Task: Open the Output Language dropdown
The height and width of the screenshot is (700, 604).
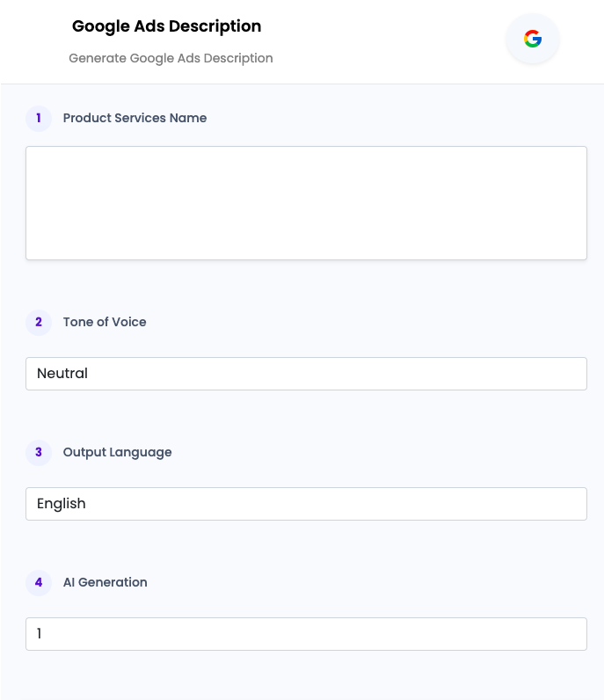Action: 306,504
